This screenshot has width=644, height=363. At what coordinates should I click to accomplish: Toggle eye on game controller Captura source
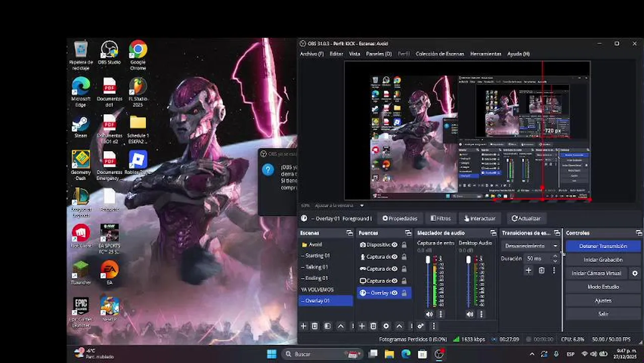tap(395, 269)
